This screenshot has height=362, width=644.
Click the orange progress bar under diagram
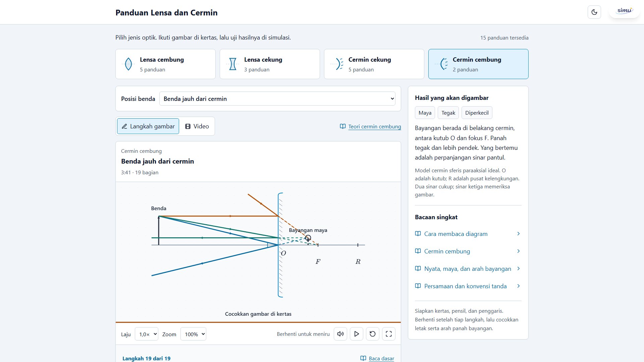pos(258,322)
